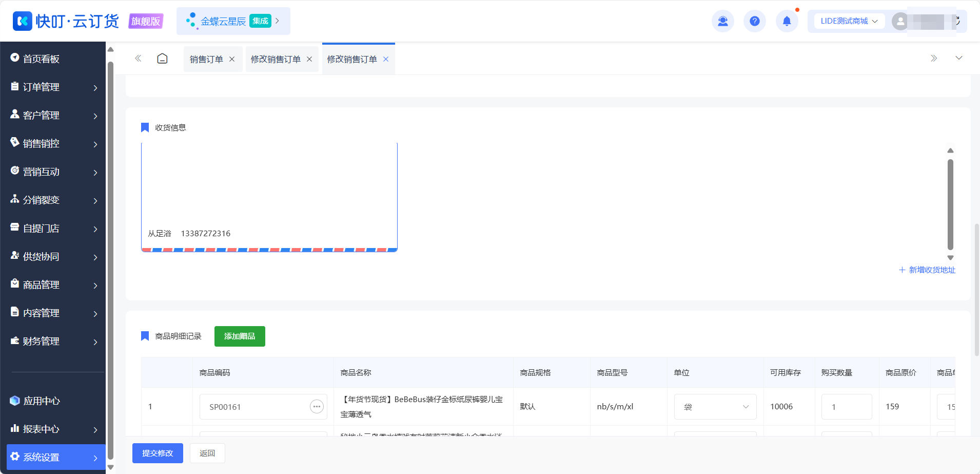
Task: Close the 销售订单 tab
Action: click(x=232, y=59)
